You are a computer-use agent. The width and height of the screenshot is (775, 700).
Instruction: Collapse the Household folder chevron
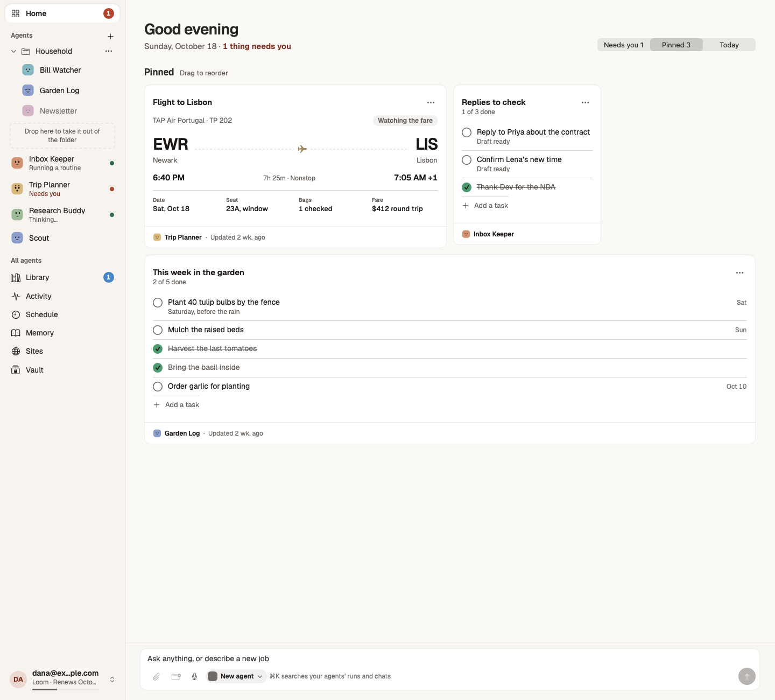[13, 51]
